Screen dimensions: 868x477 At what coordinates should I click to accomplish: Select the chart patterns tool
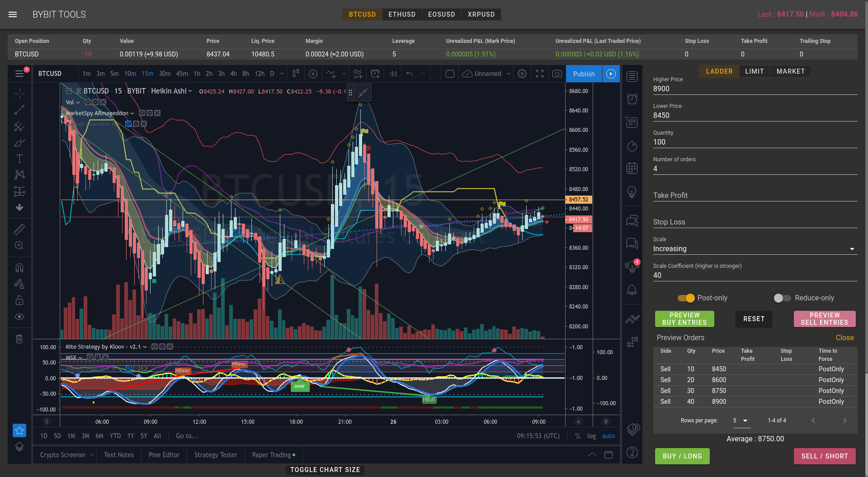click(19, 175)
